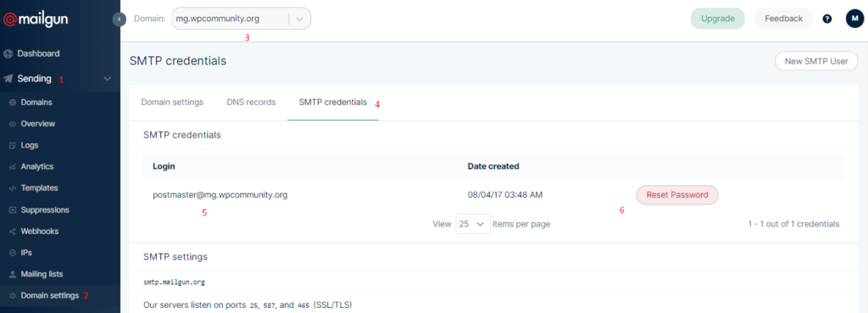The height and width of the screenshot is (313, 868).
Task: Click the green Upgrade button
Action: click(717, 19)
